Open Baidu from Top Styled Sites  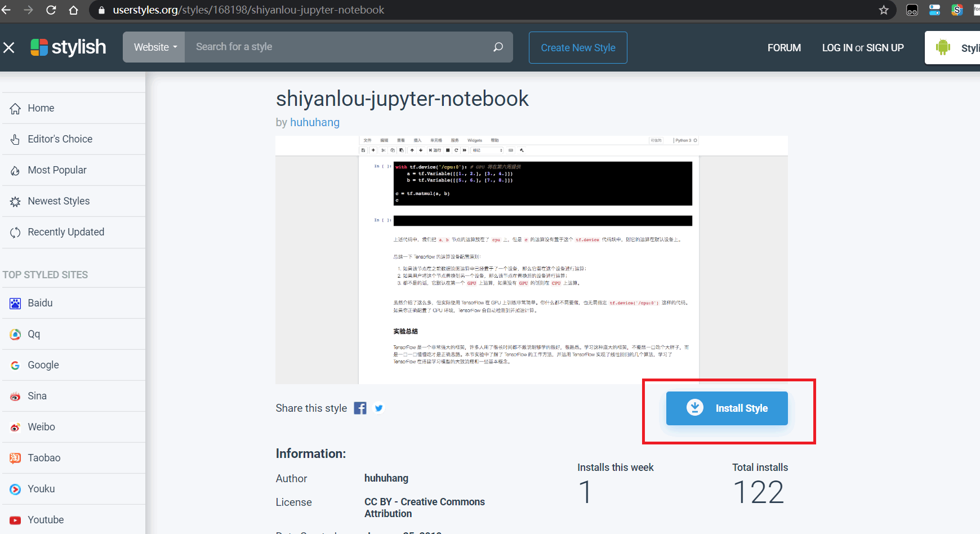[39, 302]
